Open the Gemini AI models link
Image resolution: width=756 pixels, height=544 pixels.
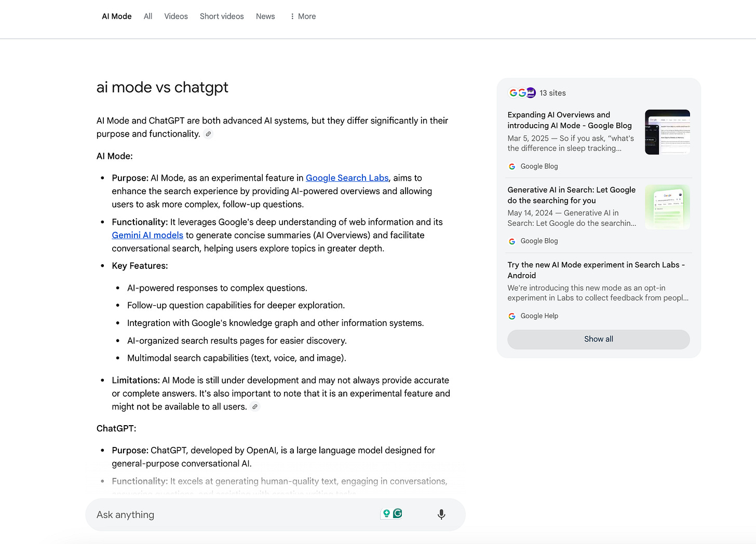pyautogui.click(x=147, y=235)
